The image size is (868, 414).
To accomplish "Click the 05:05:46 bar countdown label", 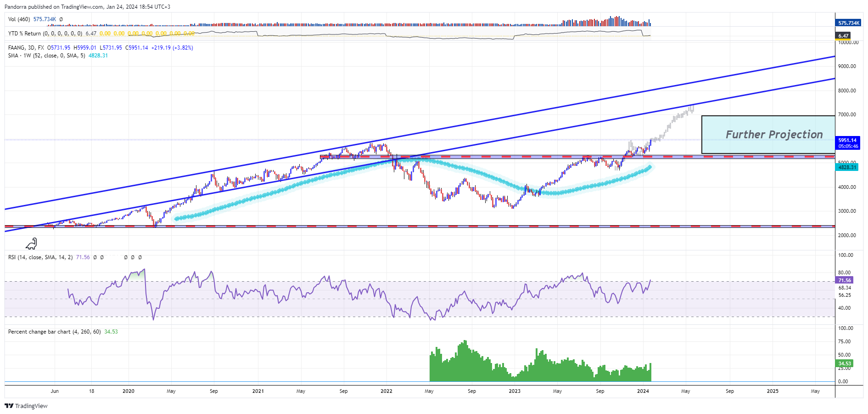I will click(x=847, y=147).
